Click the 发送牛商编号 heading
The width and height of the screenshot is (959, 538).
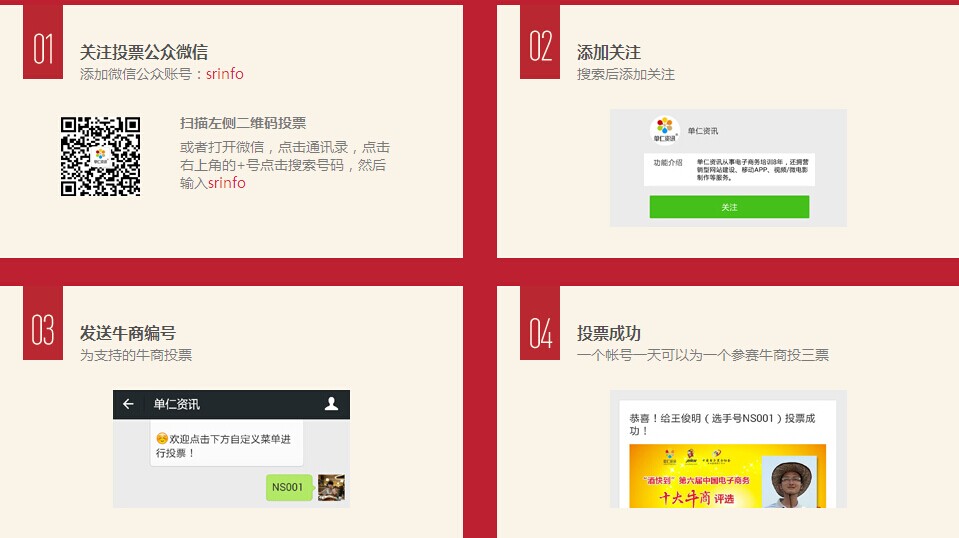pyautogui.click(x=128, y=333)
